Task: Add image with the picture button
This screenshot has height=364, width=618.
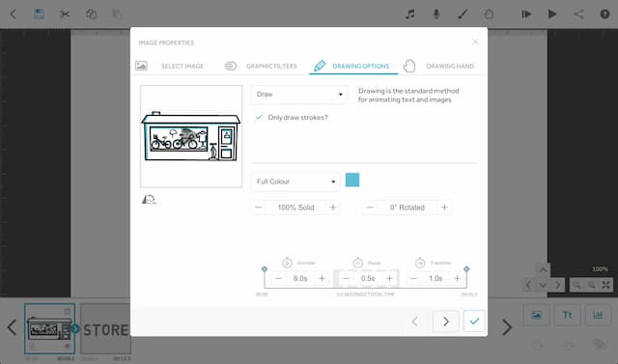Action: (536, 315)
